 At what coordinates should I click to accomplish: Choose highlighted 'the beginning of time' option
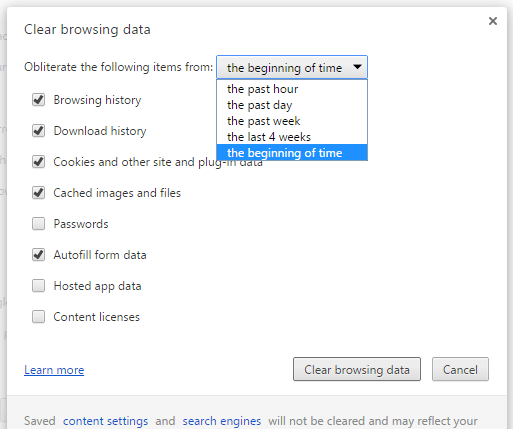[292, 153]
